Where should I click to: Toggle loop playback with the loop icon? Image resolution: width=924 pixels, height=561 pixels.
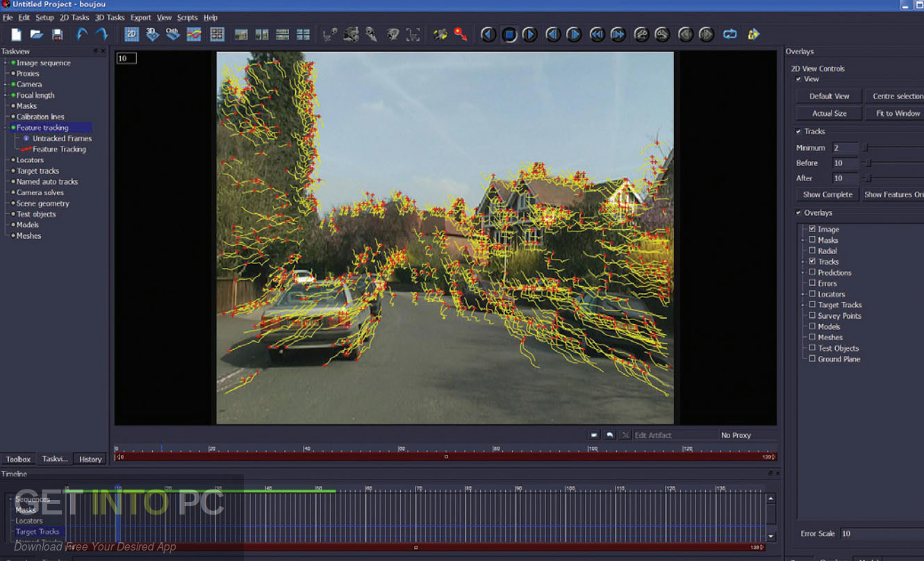tap(729, 34)
